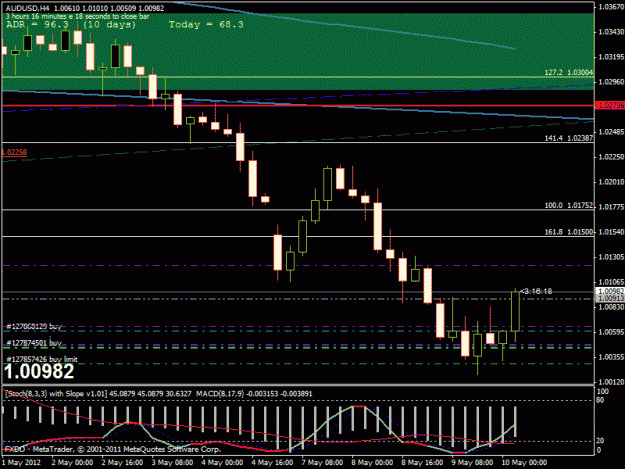Screen dimensions: 625x469
Task: Click the 1.03430 level on the price scale
Action: pyautogui.click(x=611, y=32)
